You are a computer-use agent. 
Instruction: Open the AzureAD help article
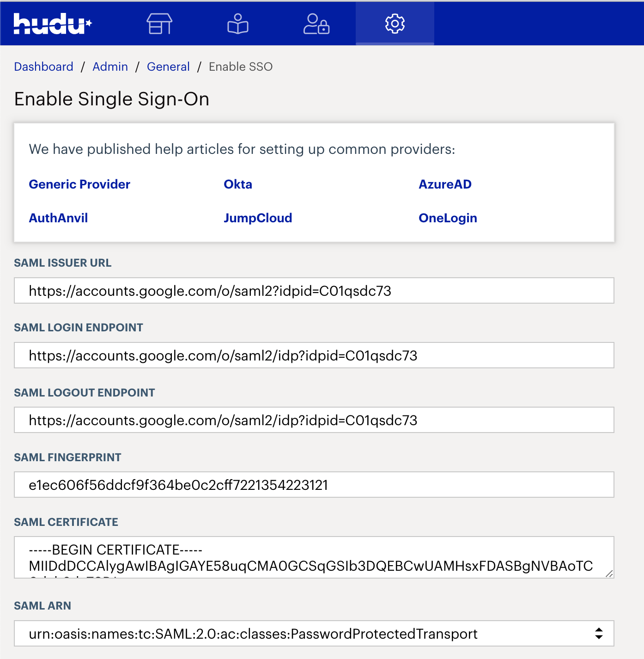click(x=445, y=184)
